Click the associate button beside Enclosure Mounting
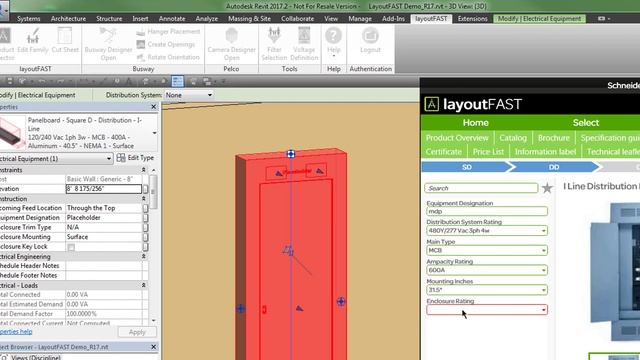 [x=145, y=237]
